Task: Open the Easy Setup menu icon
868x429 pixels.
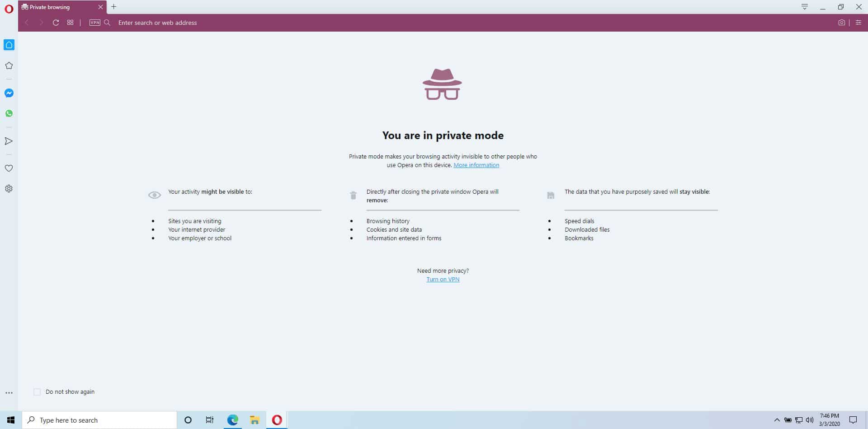Action: pyautogui.click(x=859, y=23)
